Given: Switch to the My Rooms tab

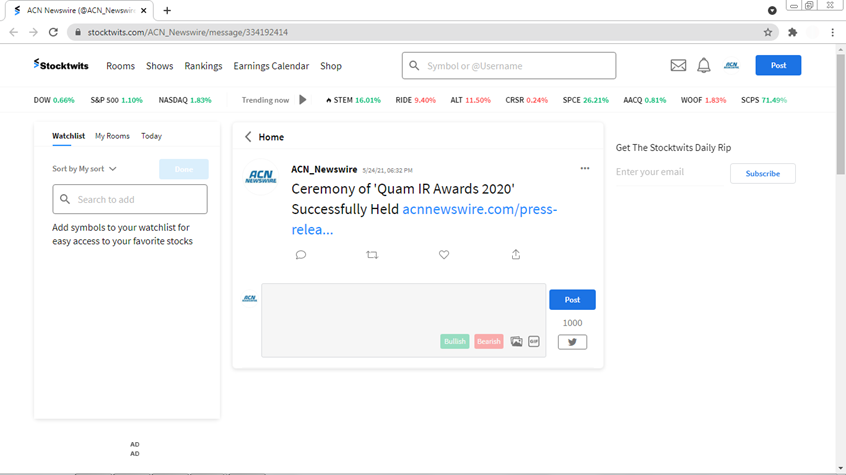Looking at the screenshot, I should [112, 136].
